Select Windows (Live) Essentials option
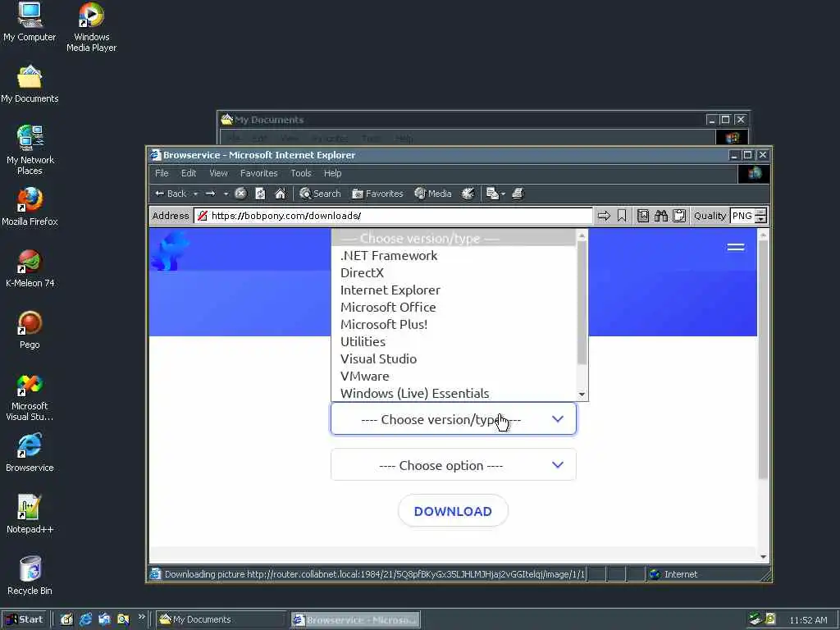 [454, 393]
